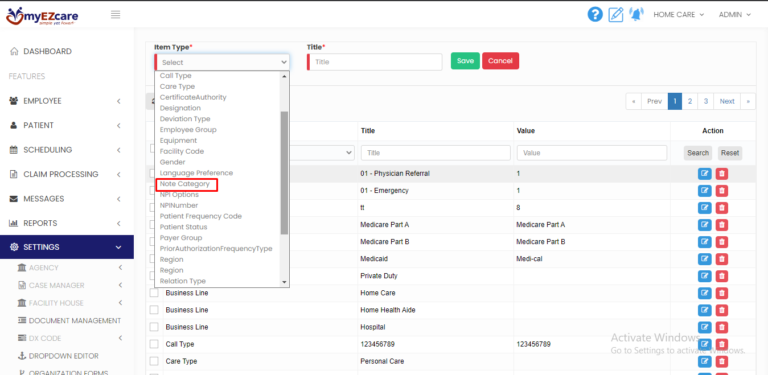This screenshot has width=768, height=375.
Task: Edit the Medicaid row
Action: (x=704, y=259)
